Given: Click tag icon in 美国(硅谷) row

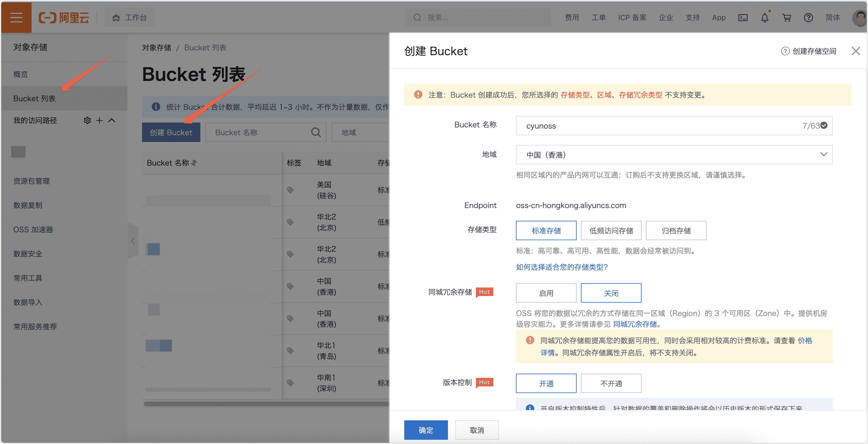Looking at the screenshot, I should pyautogui.click(x=290, y=190).
